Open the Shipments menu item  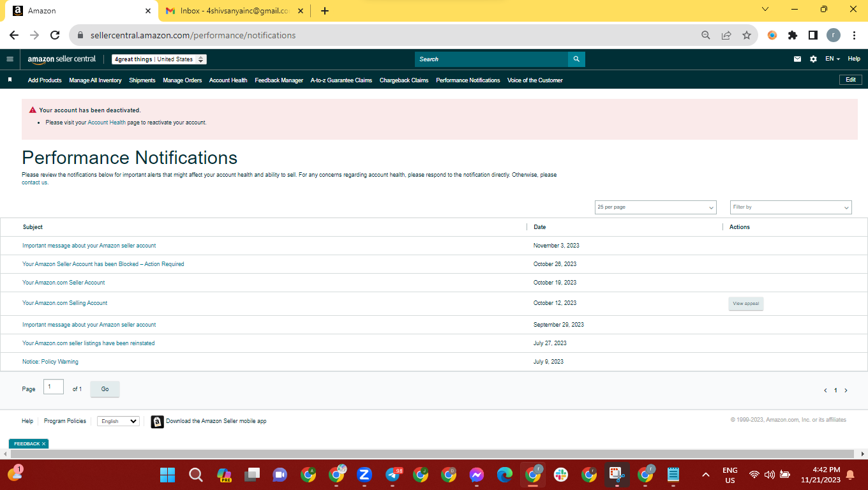pyautogui.click(x=142, y=80)
